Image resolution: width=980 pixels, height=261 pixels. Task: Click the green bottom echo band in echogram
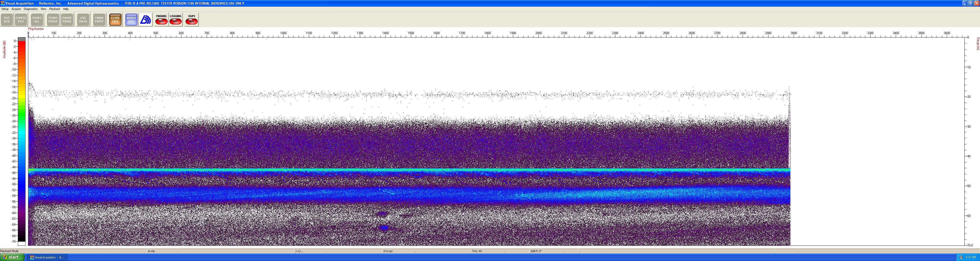[409, 170]
